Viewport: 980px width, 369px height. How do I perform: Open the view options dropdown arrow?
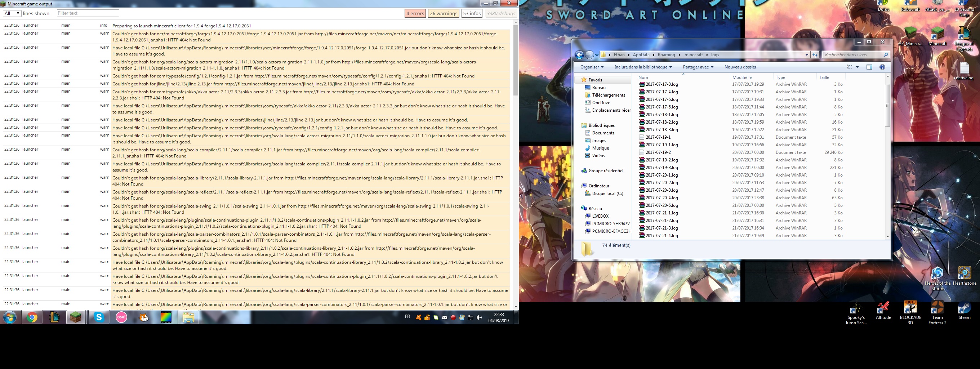click(857, 67)
